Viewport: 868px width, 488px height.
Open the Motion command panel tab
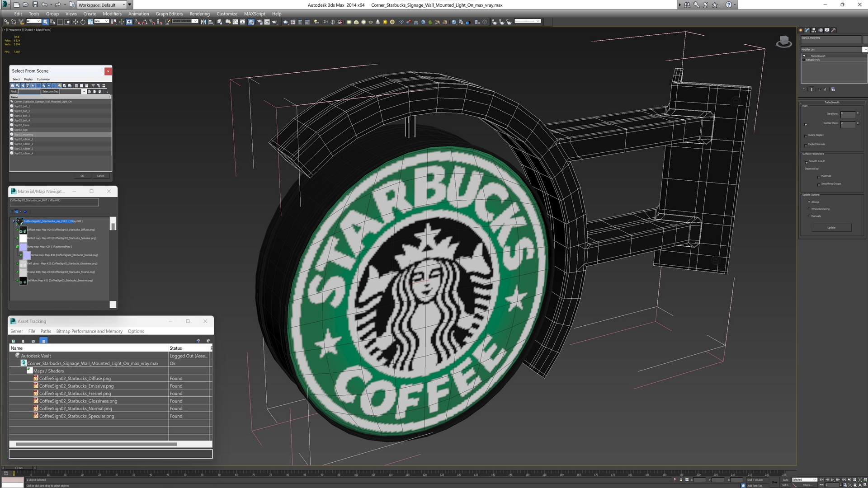pos(821,30)
